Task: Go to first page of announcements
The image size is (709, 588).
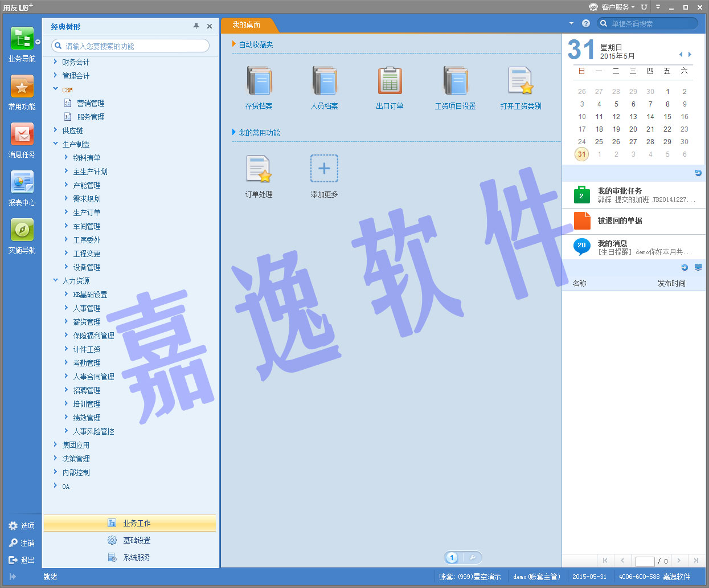Action: tap(605, 561)
